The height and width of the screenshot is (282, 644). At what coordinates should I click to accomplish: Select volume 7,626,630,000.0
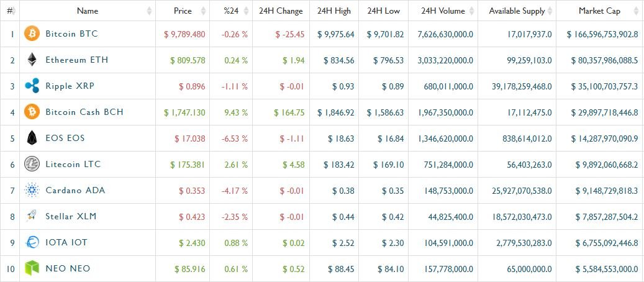pos(445,35)
